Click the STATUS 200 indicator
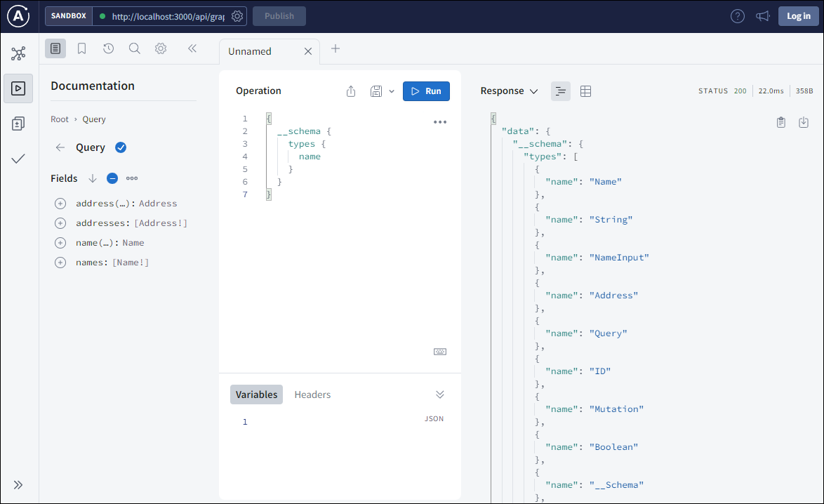Image resolution: width=824 pixels, height=504 pixels. point(722,91)
